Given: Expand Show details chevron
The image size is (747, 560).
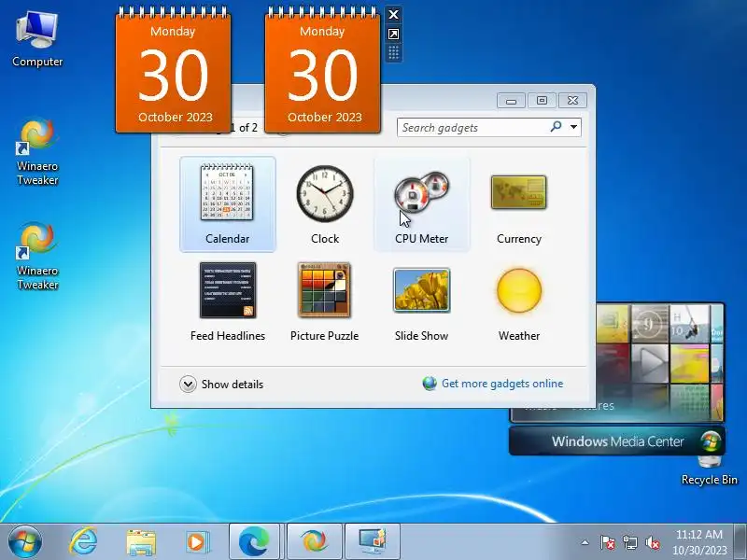Looking at the screenshot, I should (188, 385).
